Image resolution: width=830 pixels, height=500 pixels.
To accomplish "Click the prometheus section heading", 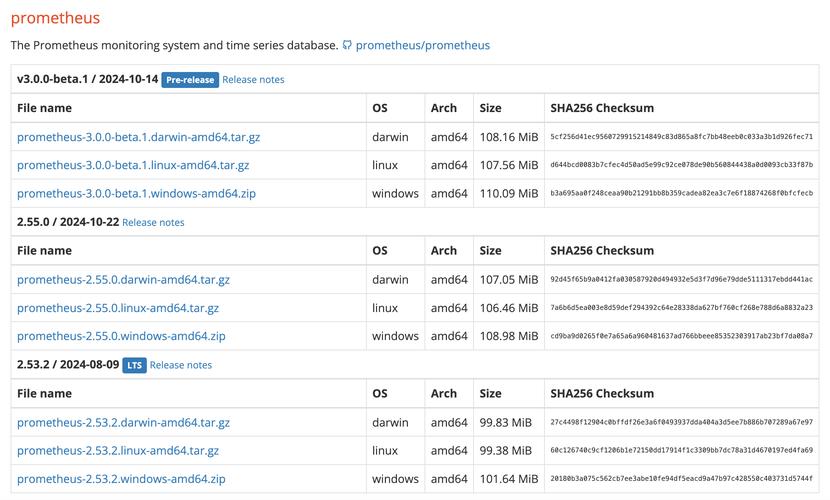I will point(55,18).
